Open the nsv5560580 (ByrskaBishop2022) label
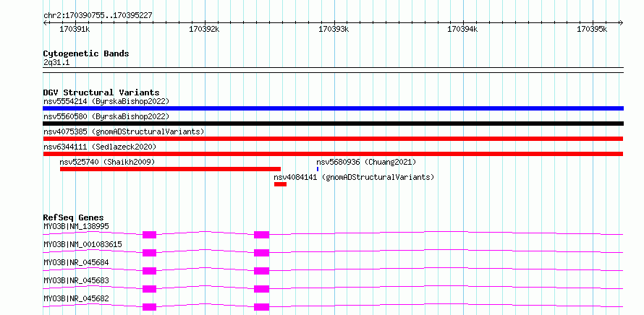 tap(106, 116)
